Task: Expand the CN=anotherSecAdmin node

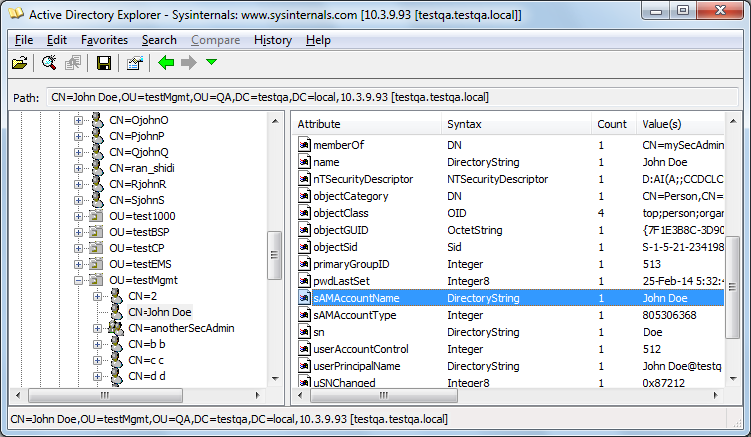Action: click(98, 328)
